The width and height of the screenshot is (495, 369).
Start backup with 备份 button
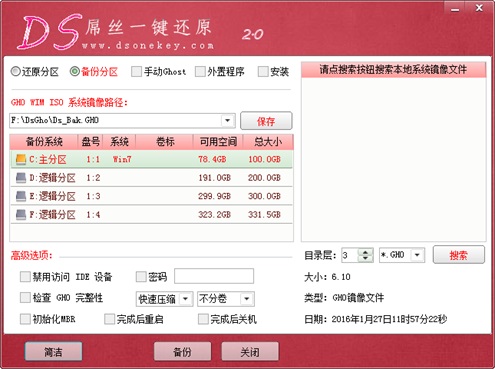point(182,351)
